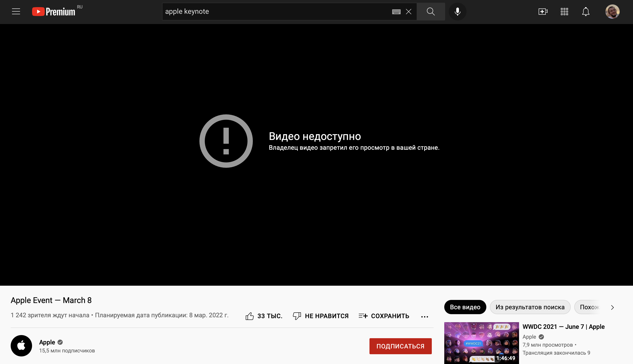Image resolution: width=633 pixels, height=364 pixels.
Task: Clear the search query with X
Action: coord(409,12)
